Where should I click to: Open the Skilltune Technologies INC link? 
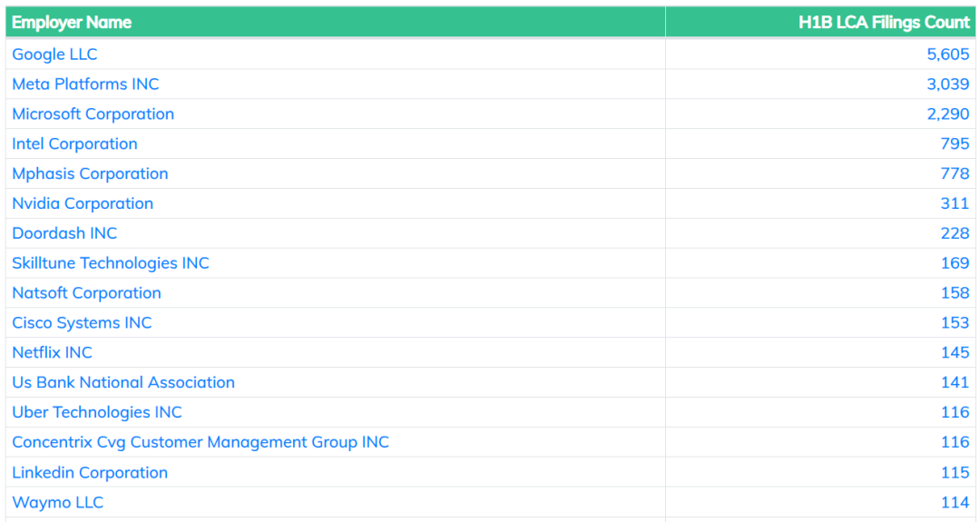pos(110,263)
